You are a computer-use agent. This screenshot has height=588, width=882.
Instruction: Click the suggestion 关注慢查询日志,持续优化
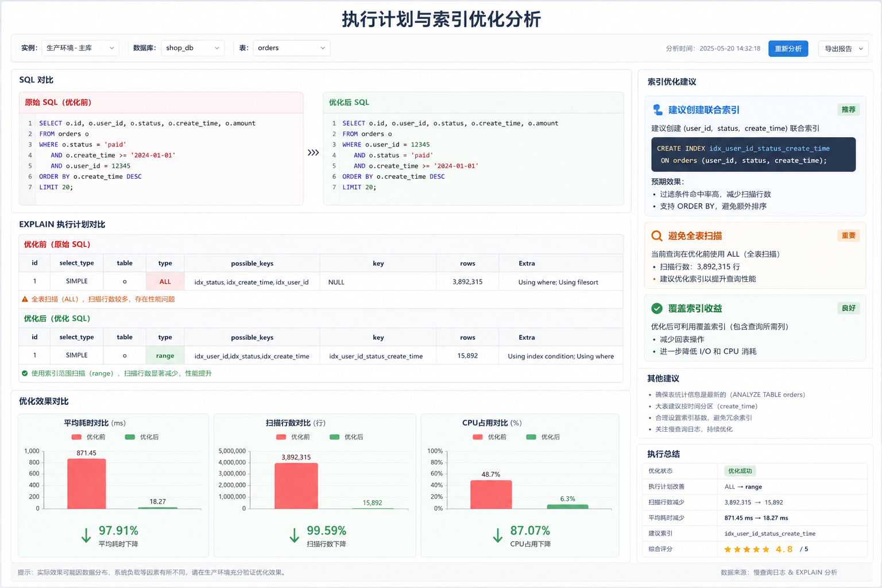694,429
